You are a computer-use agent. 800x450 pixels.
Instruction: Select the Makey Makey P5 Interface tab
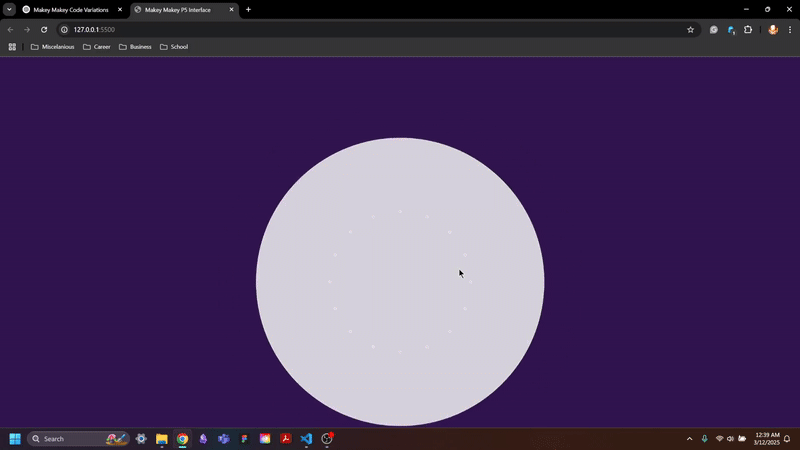178,10
